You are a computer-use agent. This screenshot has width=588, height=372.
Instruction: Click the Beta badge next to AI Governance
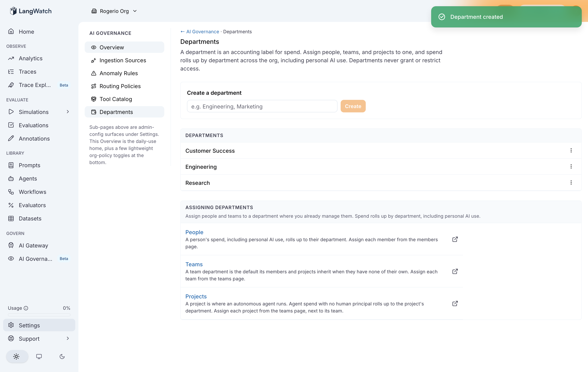pyautogui.click(x=64, y=259)
